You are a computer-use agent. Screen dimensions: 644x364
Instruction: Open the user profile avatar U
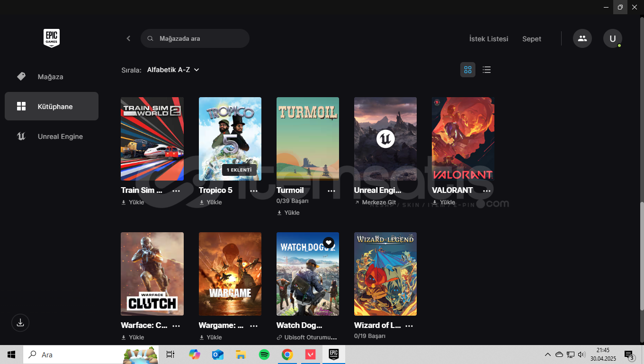612,38
